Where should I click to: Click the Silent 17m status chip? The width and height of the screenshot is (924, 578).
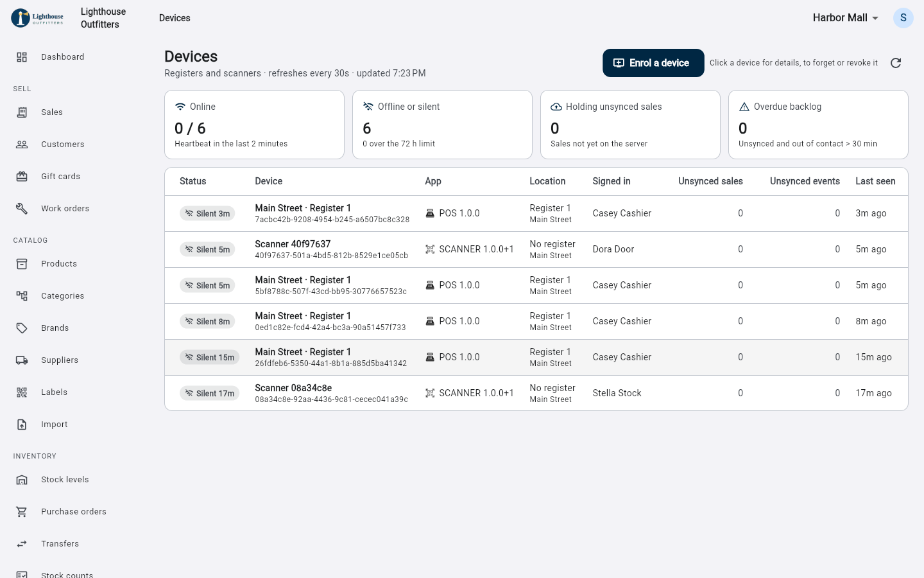tap(210, 393)
